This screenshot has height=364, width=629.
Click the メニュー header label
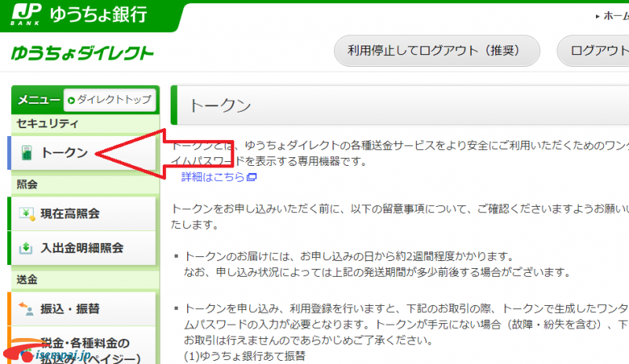(x=39, y=100)
